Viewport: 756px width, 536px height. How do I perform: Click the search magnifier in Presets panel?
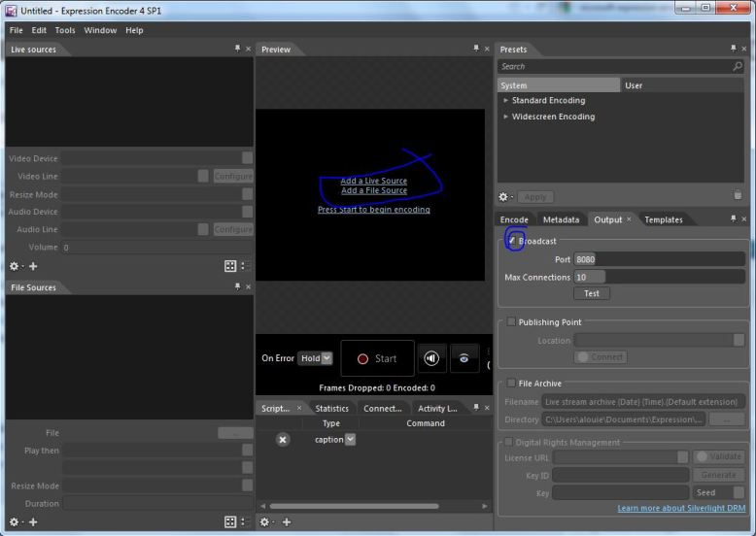738,67
